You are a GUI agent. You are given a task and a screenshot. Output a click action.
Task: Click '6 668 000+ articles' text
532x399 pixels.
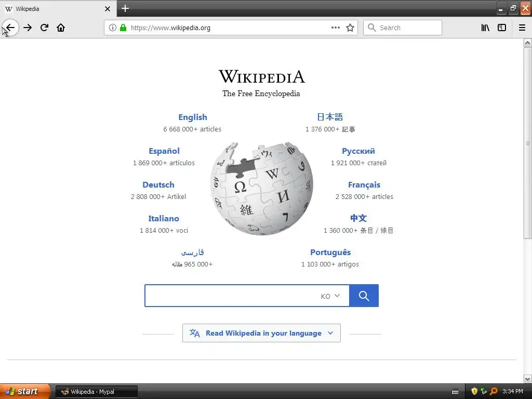pos(192,129)
